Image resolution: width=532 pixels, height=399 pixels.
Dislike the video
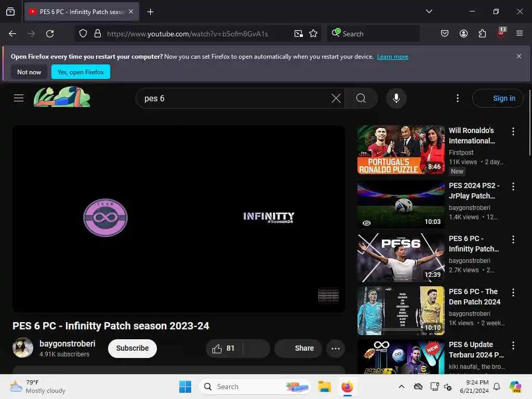256,349
